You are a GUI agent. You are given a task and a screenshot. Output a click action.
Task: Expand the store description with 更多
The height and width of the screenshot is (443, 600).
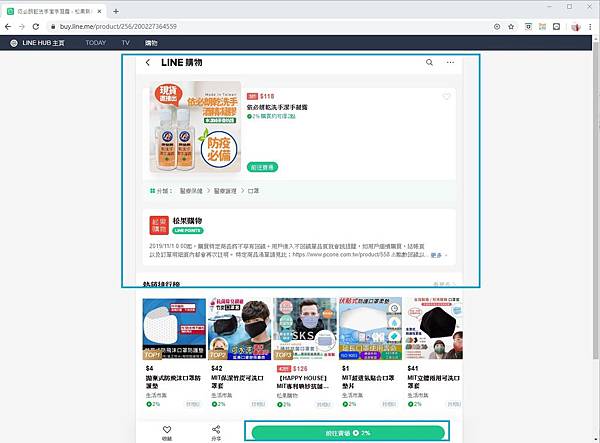[437, 255]
